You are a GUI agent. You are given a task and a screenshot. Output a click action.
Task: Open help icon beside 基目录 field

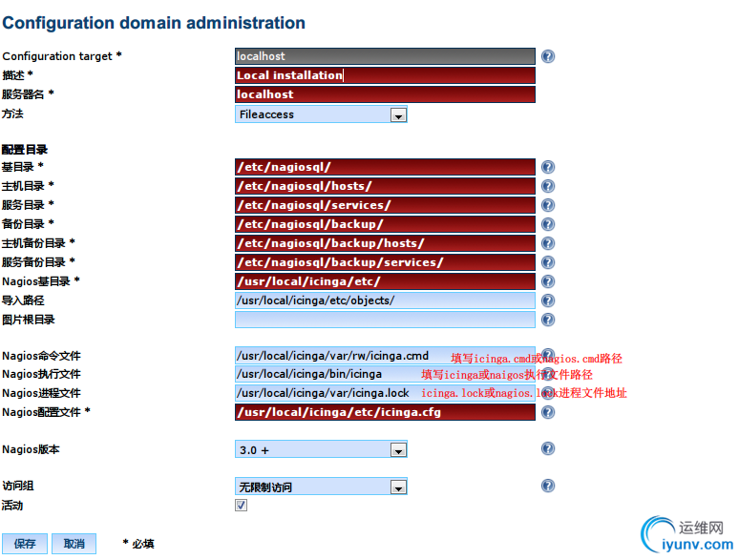click(548, 167)
